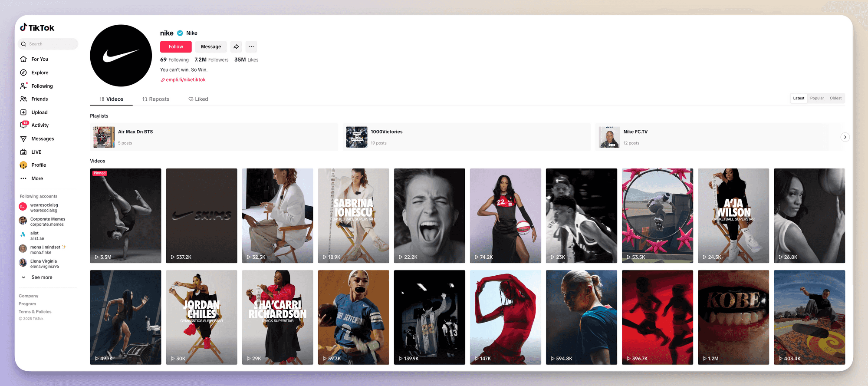Open wearesocialsg account avatar
This screenshot has width=868, height=386.
click(23, 207)
